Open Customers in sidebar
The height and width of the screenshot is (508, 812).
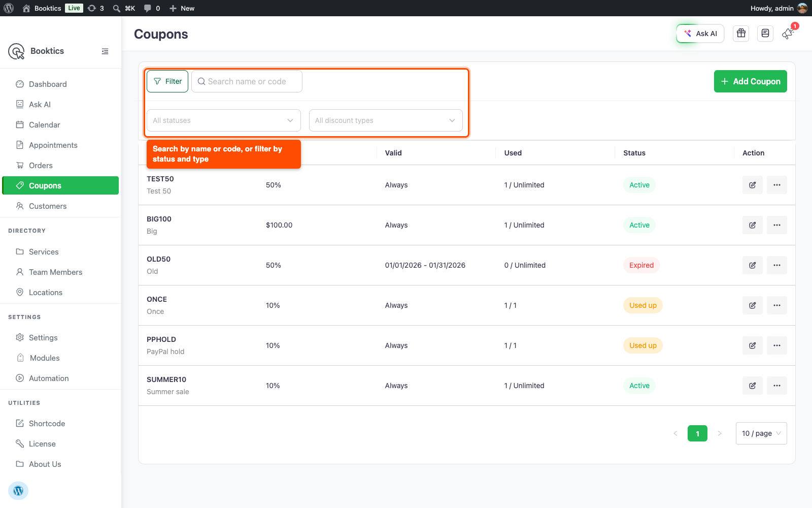point(60,206)
